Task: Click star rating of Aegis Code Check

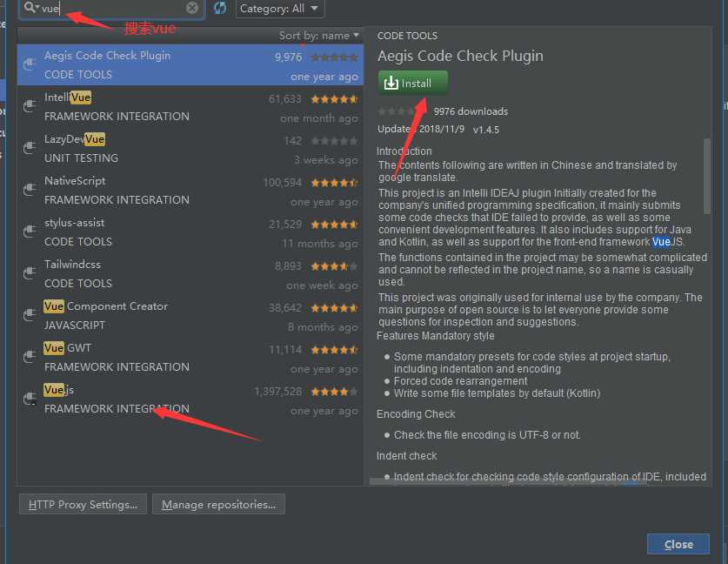Action: tap(334, 57)
